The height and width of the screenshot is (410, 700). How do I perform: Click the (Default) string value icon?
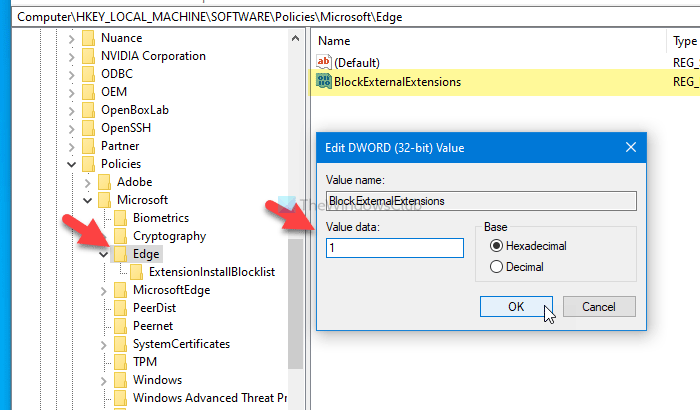pyautogui.click(x=323, y=62)
